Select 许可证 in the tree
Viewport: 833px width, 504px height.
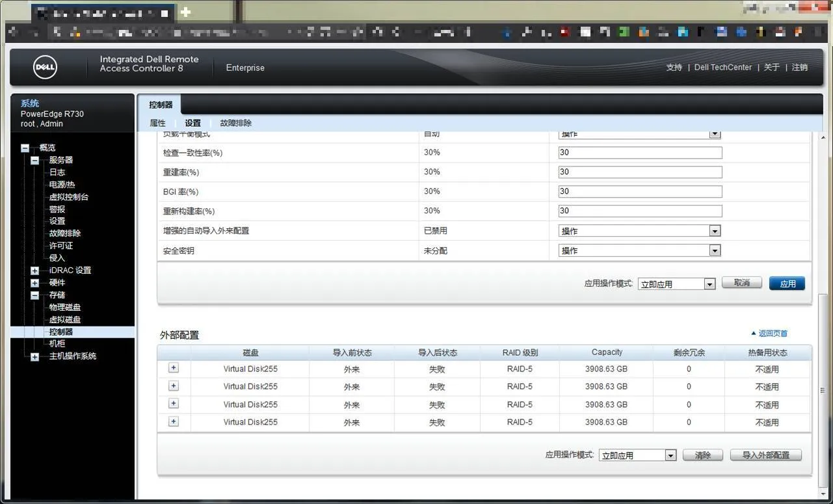(61, 246)
